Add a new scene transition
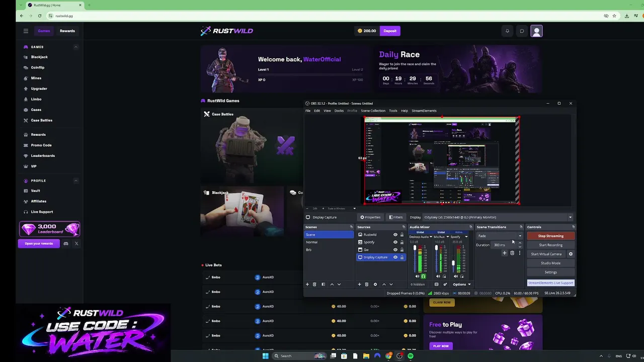The width and height of the screenshot is (644, 362). pos(505,253)
